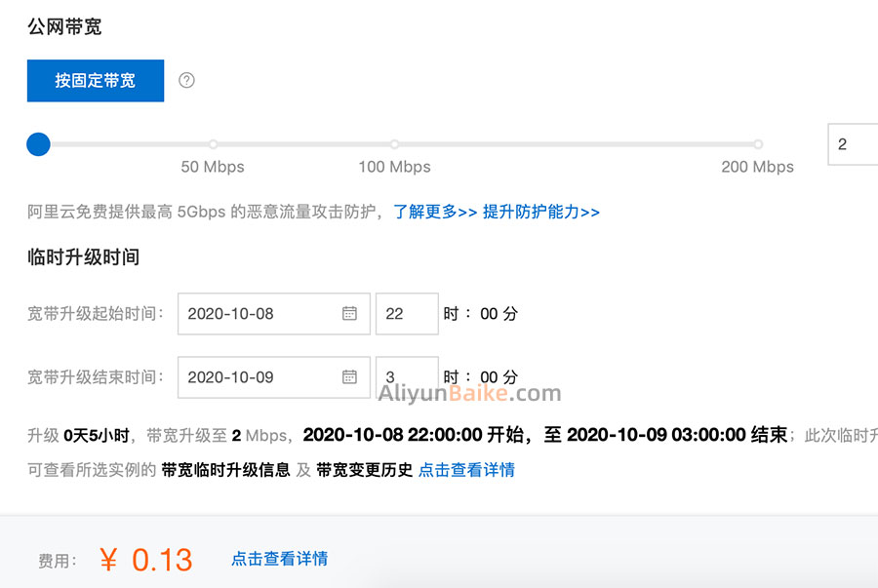
Task: Click the 费用 label
Action: pyautogui.click(x=58, y=561)
